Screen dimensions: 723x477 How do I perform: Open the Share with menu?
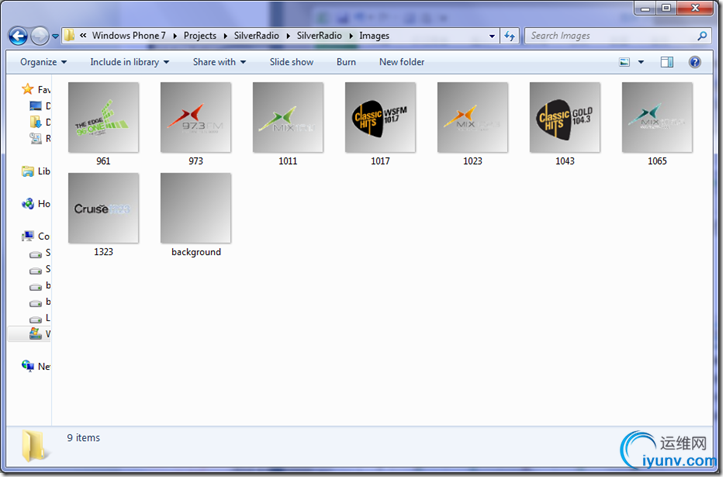[219, 62]
